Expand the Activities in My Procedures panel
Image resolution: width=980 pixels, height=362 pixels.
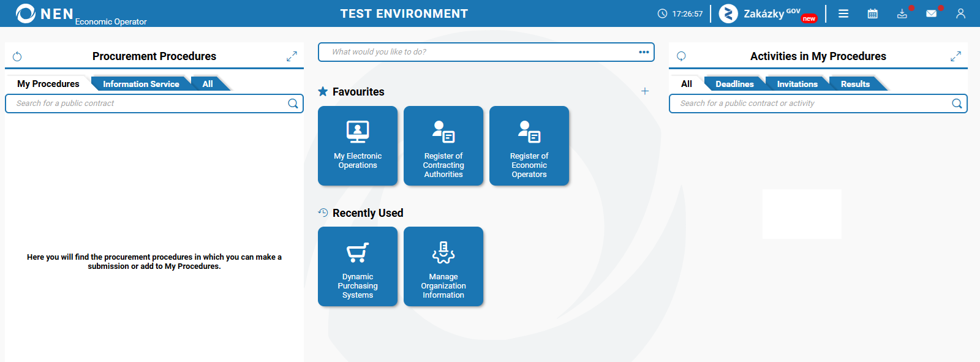956,56
